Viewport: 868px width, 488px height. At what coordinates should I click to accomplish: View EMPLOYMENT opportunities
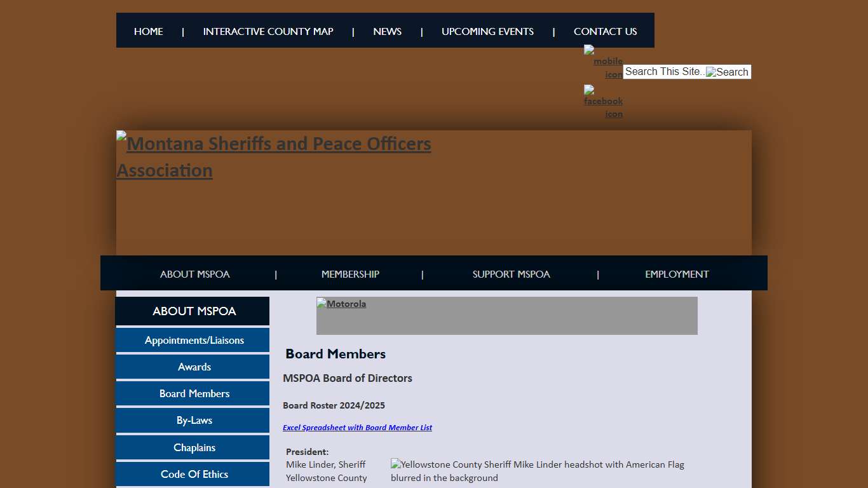(x=676, y=274)
